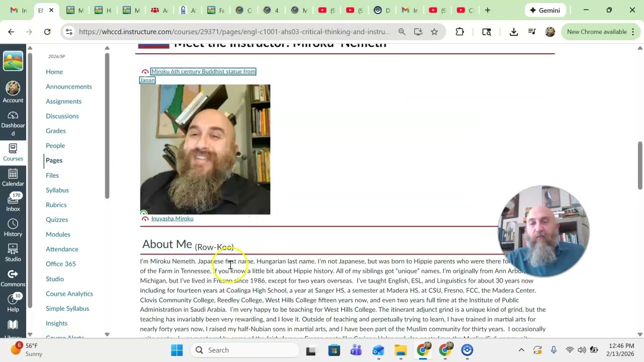Viewport: 644px width, 362px height.
Task: Open Outlook from taskbar
Action: [378, 350]
